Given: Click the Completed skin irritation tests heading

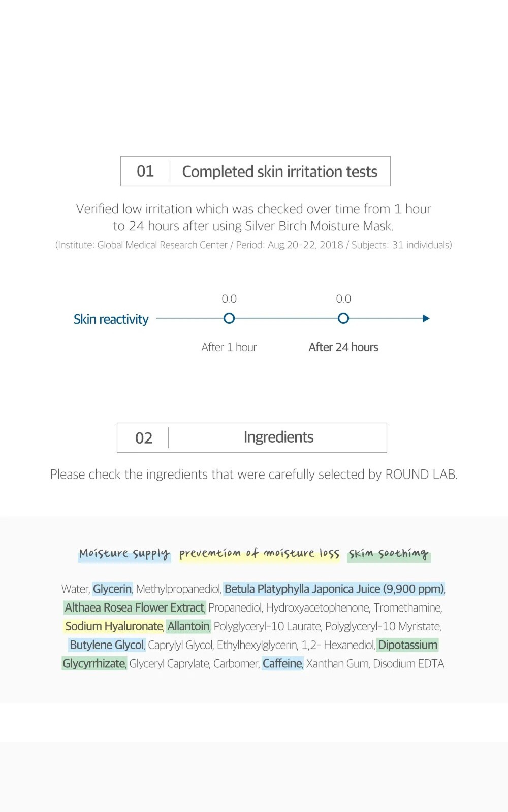Looking at the screenshot, I should tap(279, 172).
